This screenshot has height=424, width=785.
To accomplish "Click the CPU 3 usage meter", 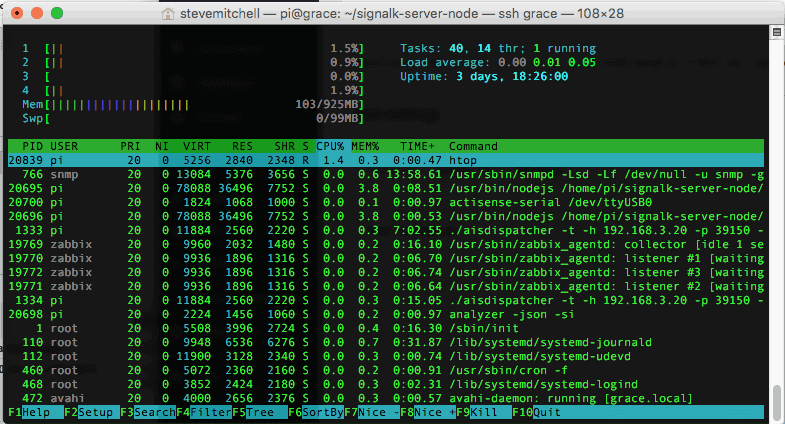I will point(193,77).
